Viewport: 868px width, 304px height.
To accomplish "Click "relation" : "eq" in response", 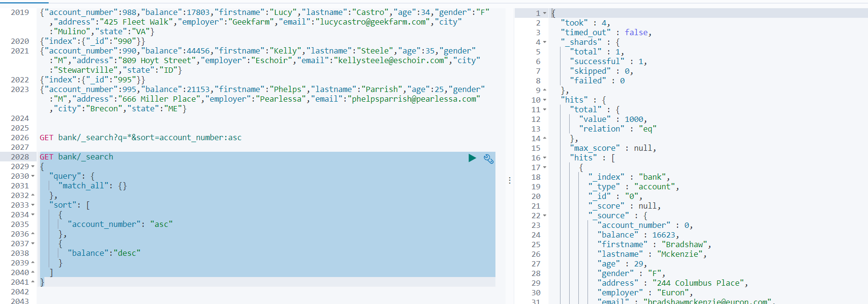I will pyautogui.click(x=618, y=129).
